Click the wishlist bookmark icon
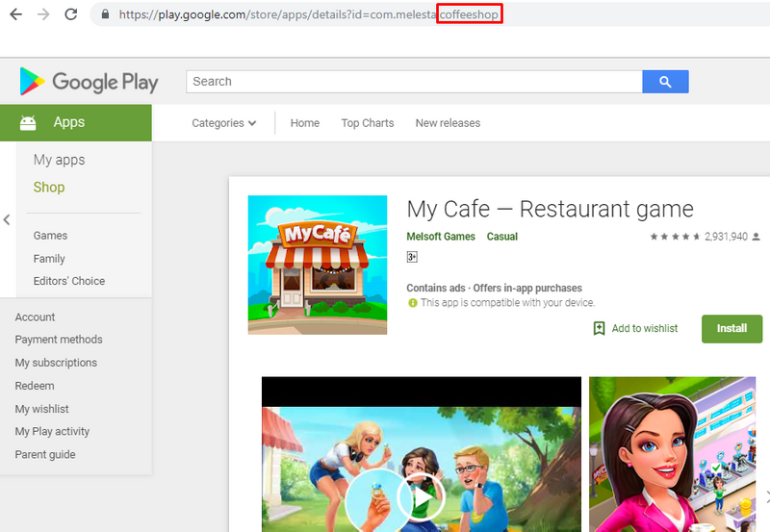Image resolution: width=770 pixels, height=532 pixels. point(599,328)
